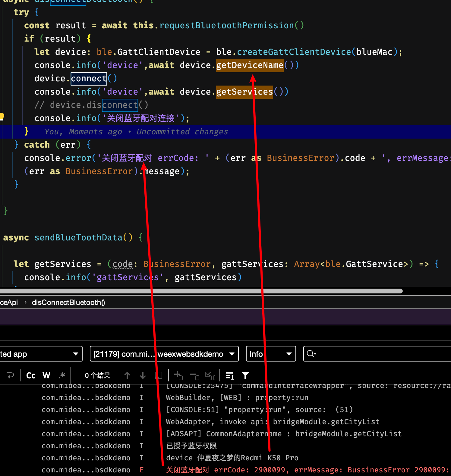The width and height of the screenshot is (451, 476).
Task: Click the highlighted getServices method call
Action: coord(244,92)
